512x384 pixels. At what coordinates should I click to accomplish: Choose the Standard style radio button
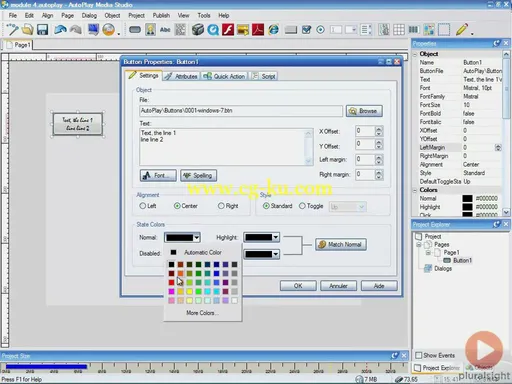(266, 206)
